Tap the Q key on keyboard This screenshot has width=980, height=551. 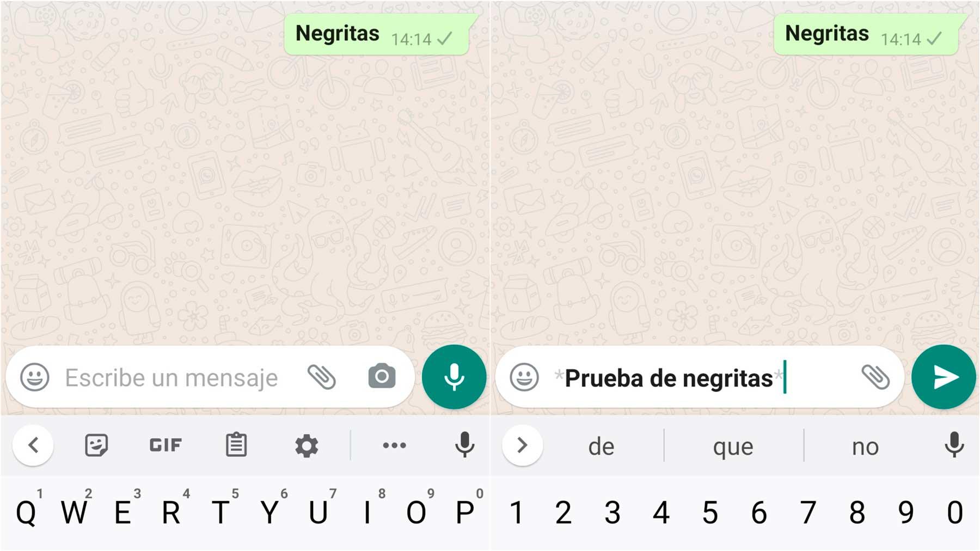[x=26, y=512]
